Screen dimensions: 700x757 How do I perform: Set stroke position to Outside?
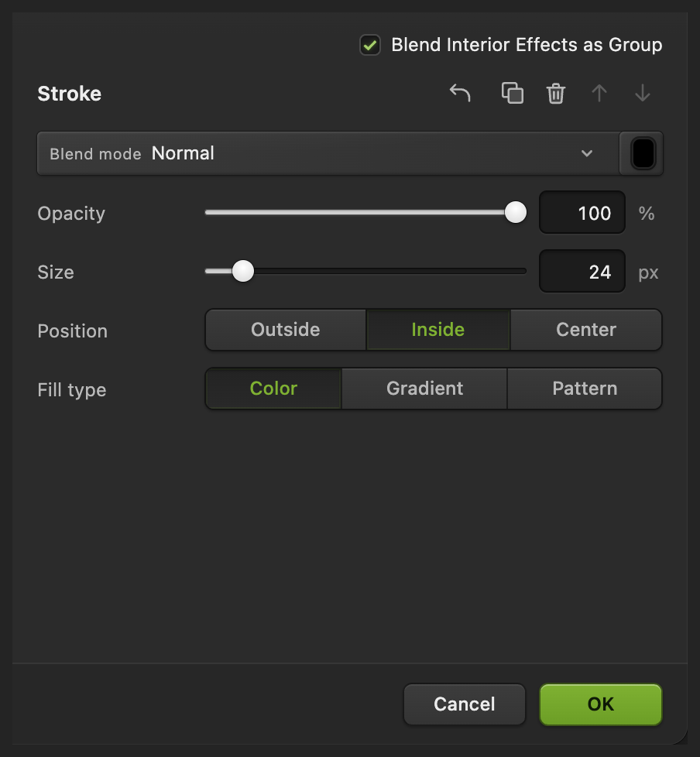pyautogui.click(x=286, y=330)
